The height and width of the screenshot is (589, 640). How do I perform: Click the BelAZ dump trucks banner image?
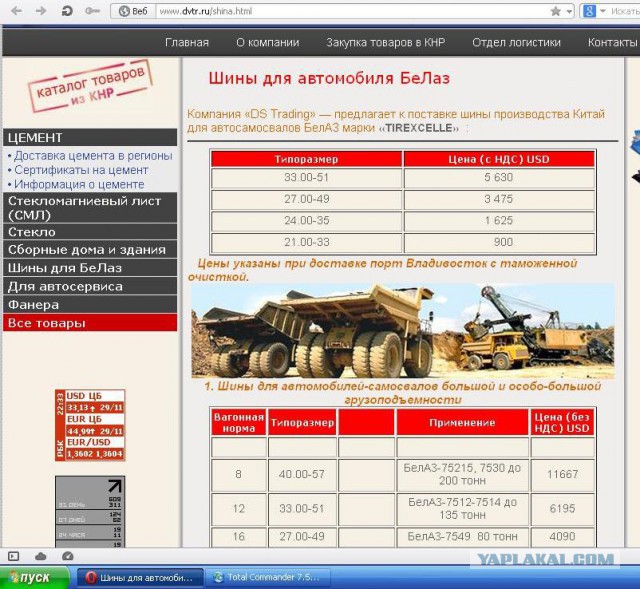pyautogui.click(x=402, y=331)
